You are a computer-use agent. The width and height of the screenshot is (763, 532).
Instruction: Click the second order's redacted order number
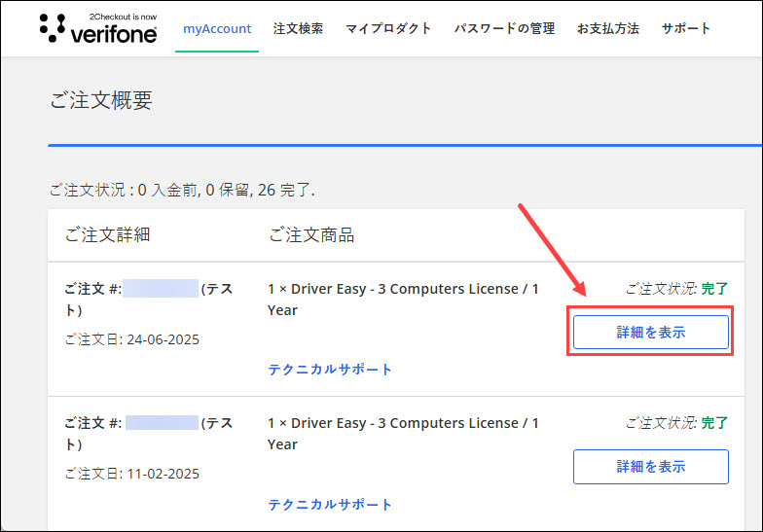162,422
